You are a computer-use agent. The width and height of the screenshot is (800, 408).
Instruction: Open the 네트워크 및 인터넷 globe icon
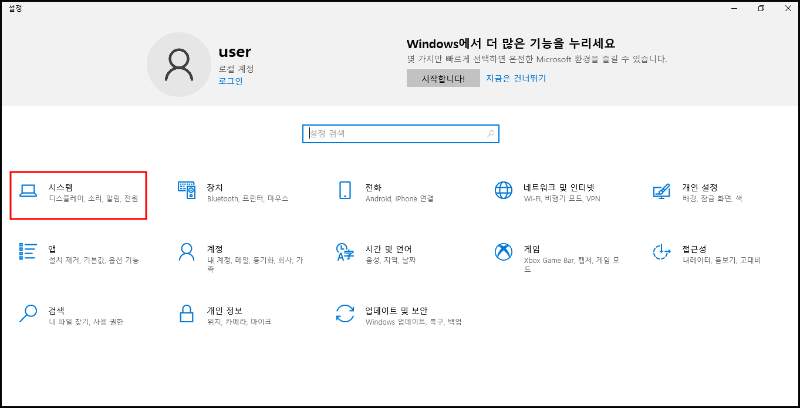pyautogui.click(x=504, y=190)
